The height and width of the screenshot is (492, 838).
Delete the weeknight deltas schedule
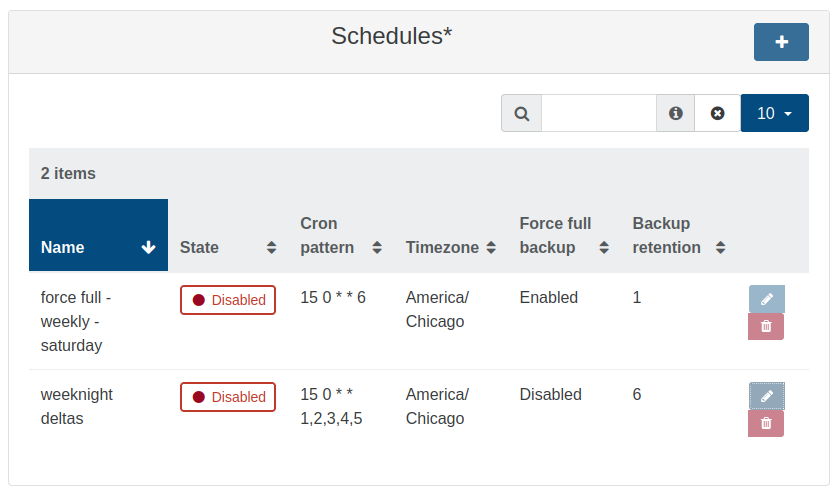(x=766, y=423)
